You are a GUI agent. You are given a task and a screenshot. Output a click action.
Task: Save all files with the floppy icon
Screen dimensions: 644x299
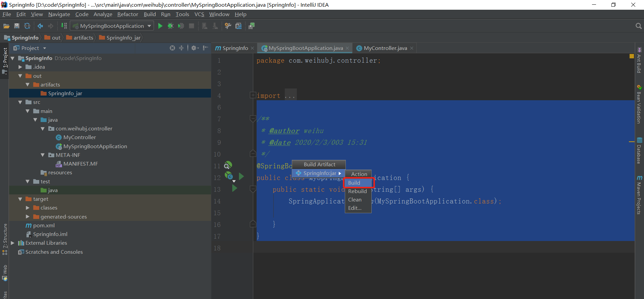(17, 26)
